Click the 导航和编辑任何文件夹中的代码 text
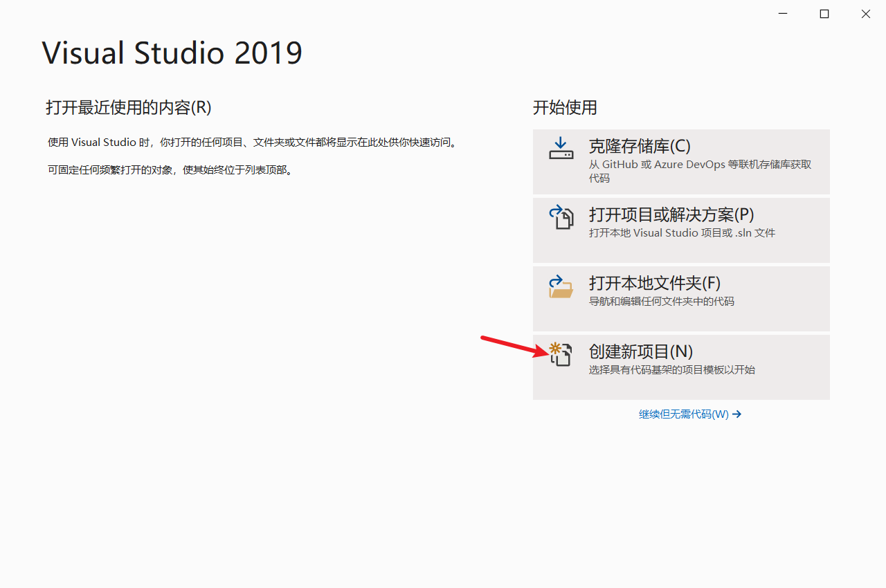 662,302
